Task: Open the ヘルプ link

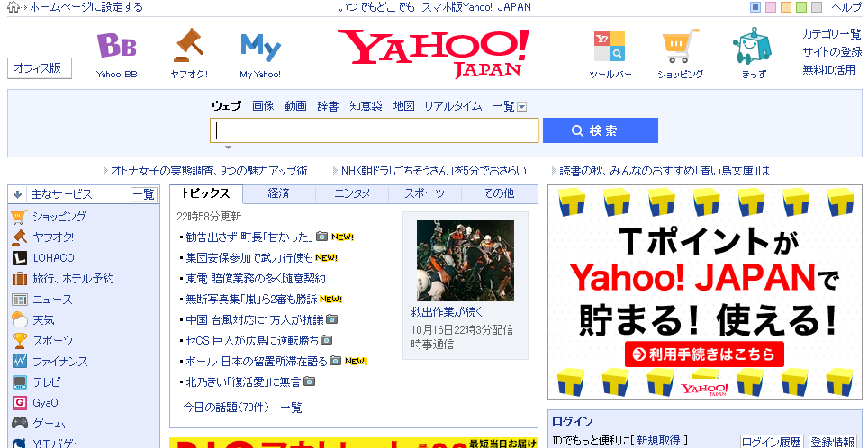Action: point(846,7)
